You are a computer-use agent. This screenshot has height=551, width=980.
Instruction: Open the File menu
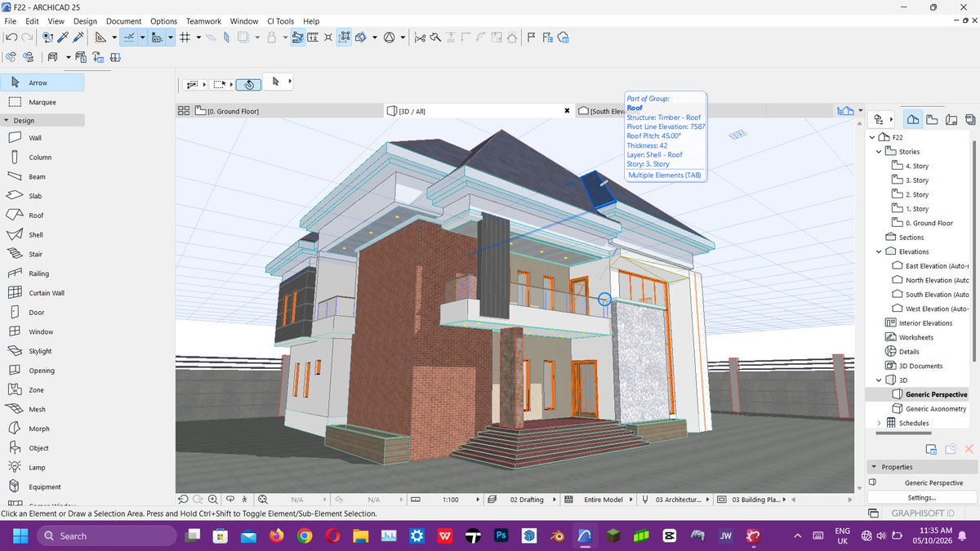[x=11, y=21]
